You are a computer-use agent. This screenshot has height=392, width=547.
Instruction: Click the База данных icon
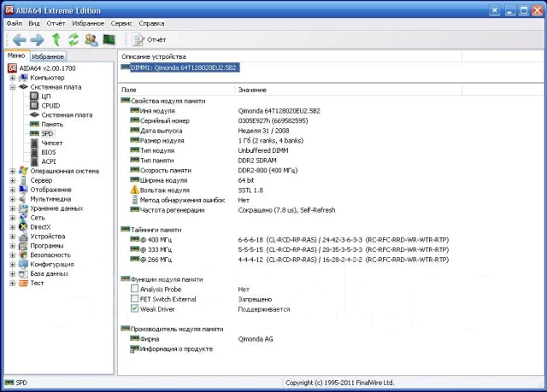(x=23, y=274)
